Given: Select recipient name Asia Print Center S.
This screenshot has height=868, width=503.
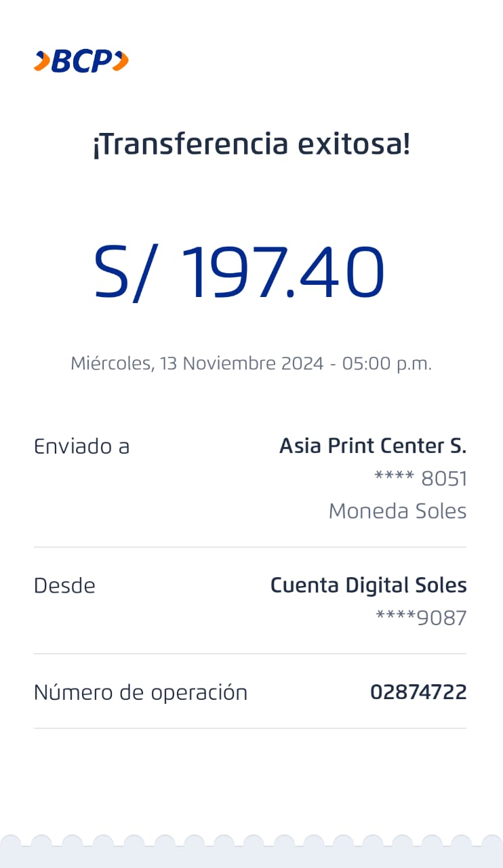Looking at the screenshot, I should (373, 446).
